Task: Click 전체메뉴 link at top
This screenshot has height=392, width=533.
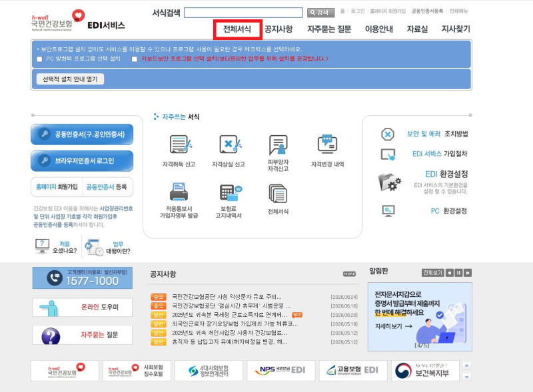Action: pyautogui.click(x=458, y=11)
